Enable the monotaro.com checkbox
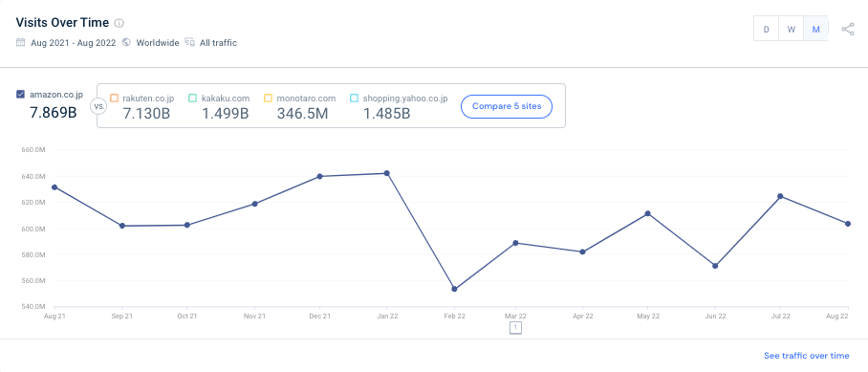This screenshot has width=868, height=372. pyautogui.click(x=268, y=98)
